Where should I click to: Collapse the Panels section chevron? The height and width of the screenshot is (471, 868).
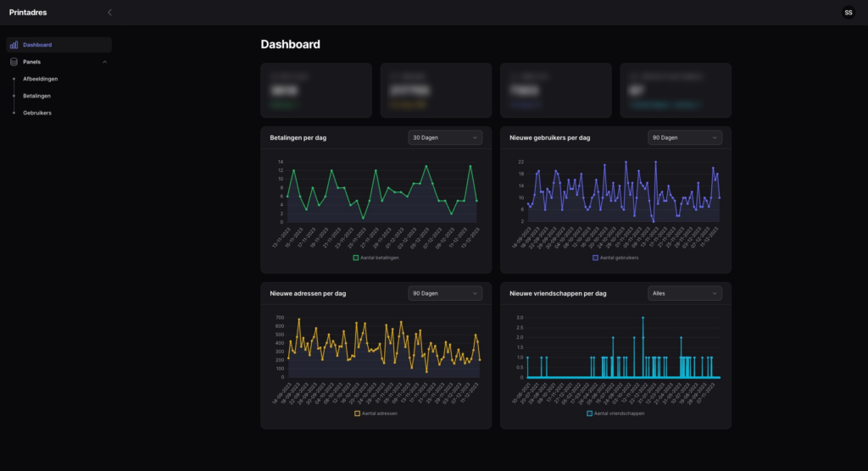coord(104,62)
